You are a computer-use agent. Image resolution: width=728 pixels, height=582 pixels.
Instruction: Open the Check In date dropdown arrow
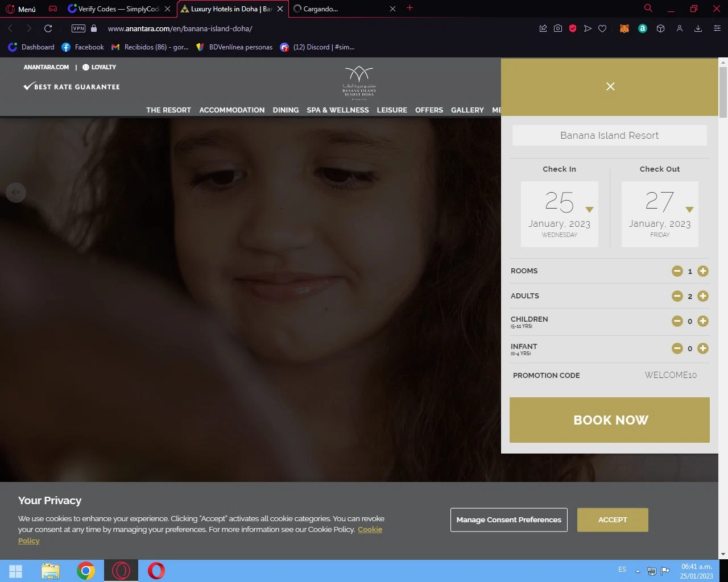(589, 210)
